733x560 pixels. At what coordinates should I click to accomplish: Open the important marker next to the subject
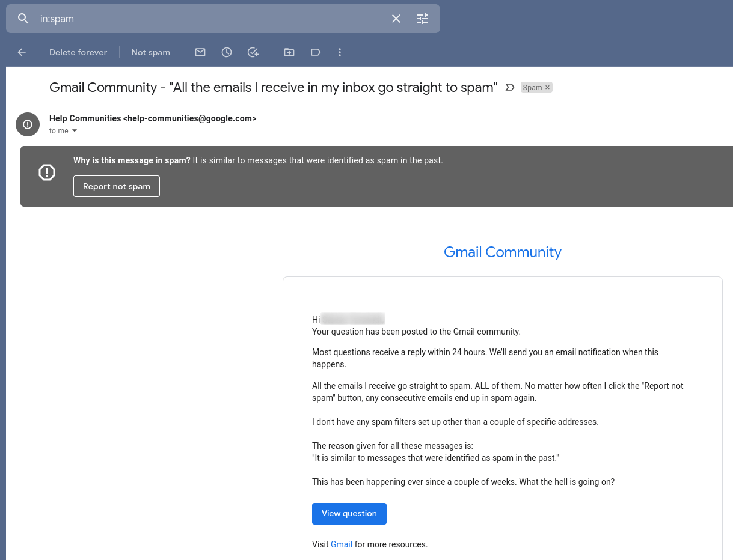point(510,87)
